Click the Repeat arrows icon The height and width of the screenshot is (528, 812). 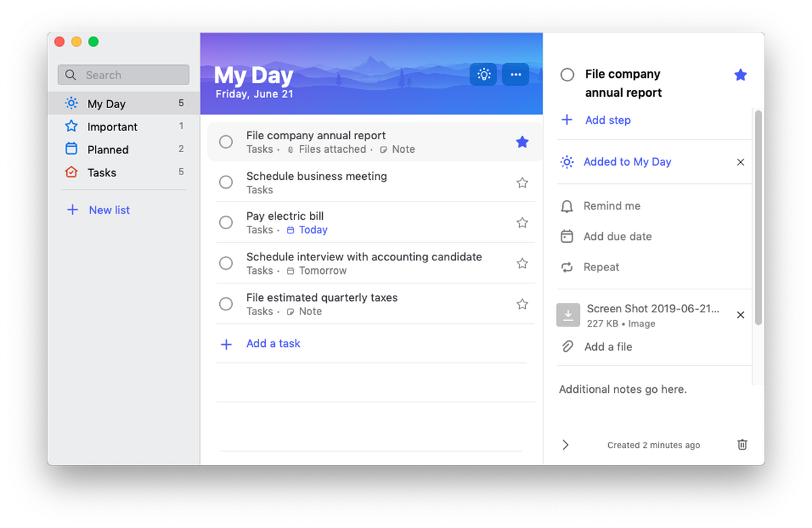tap(567, 267)
